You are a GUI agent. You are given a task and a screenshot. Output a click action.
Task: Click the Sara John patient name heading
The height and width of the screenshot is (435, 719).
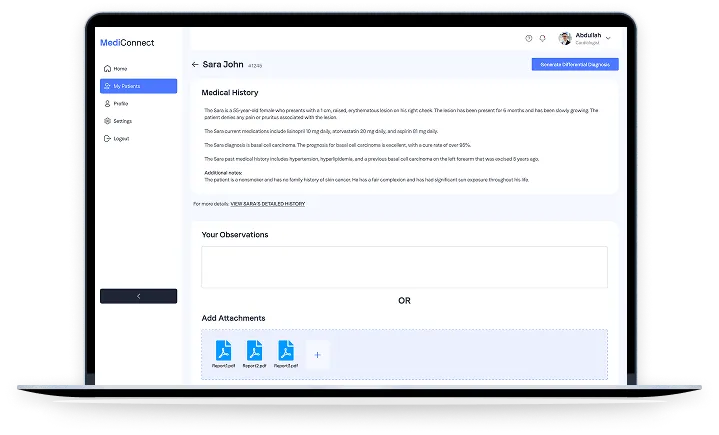click(x=223, y=65)
